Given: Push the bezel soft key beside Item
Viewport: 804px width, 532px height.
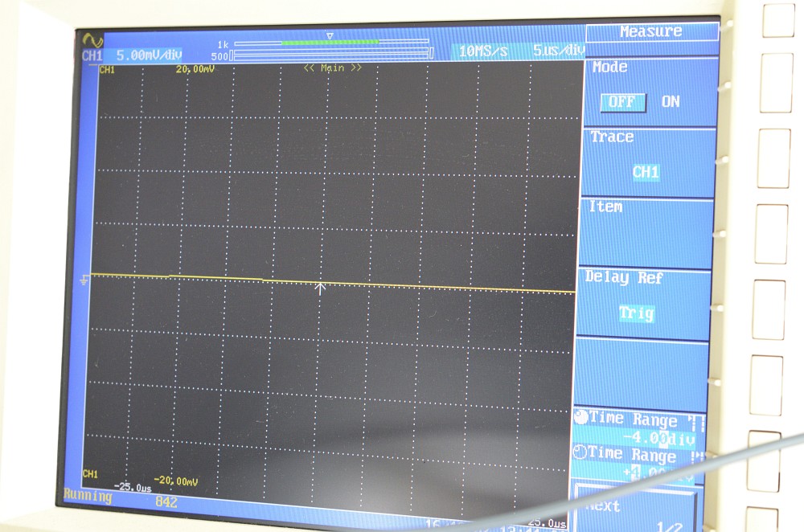Looking at the screenshot, I should point(771,234).
